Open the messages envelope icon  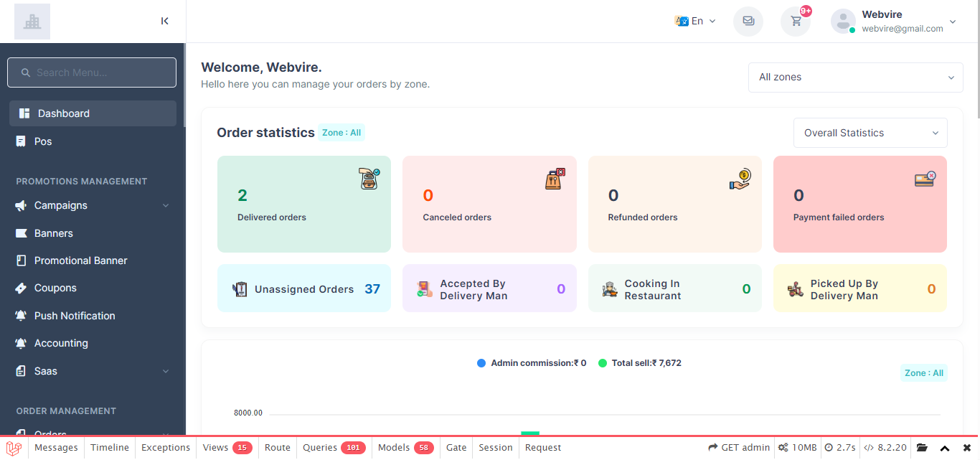748,21
